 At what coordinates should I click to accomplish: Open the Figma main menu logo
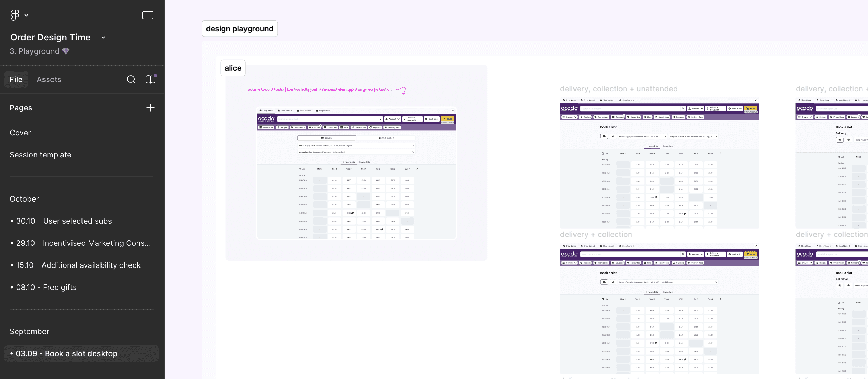[x=15, y=15]
